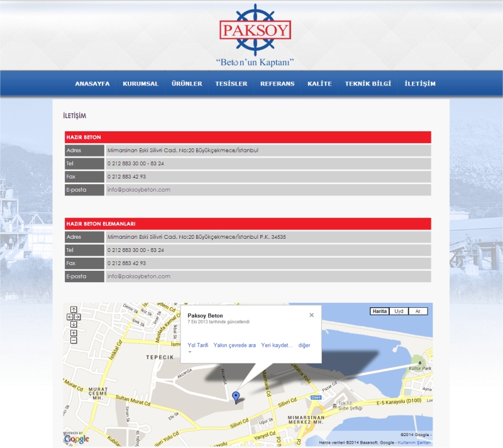Click the Sultan Murat Cd road label
Image resolution: width=503 pixels, height=448 pixels.
[x=133, y=400]
